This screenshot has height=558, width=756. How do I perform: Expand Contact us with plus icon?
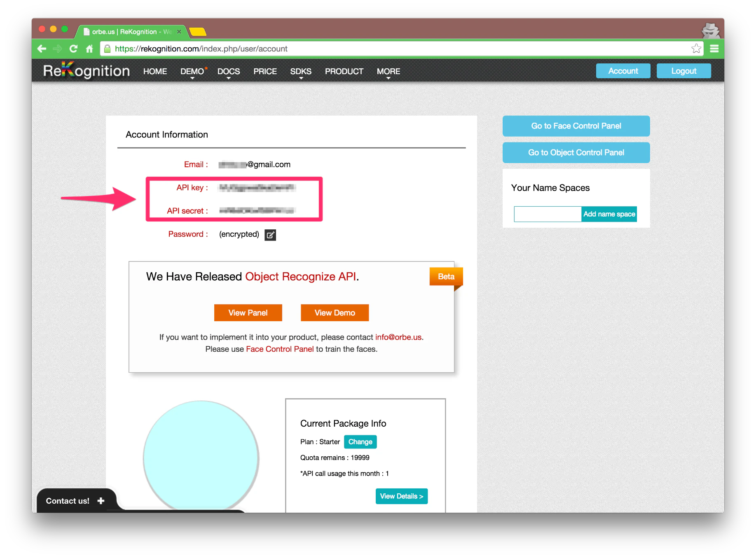tap(101, 501)
